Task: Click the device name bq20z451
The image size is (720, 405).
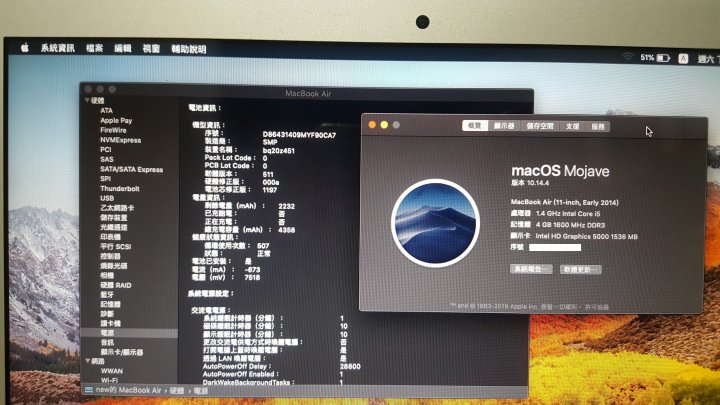Action: pyautogui.click(x=279, y=151)
